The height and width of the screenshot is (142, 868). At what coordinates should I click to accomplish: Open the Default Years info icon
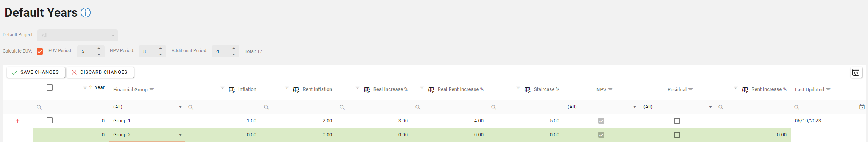[x=86, y=12]
